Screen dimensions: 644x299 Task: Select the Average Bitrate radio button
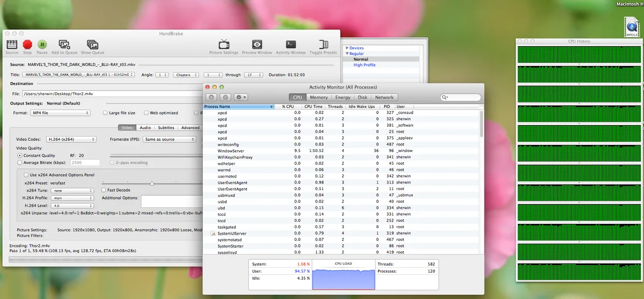[x=20, y=162]
